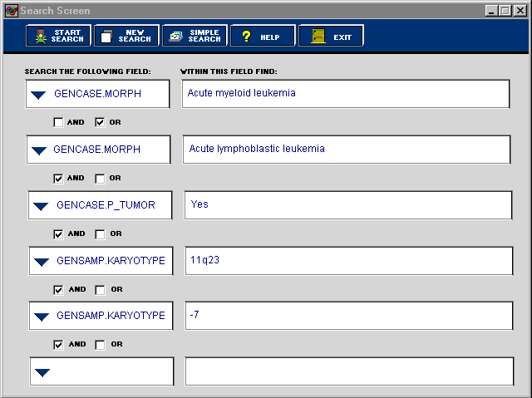Click the Search Screen title bar app icon
The height and width of the screenshot is (398, 532).
pos(11,11)
